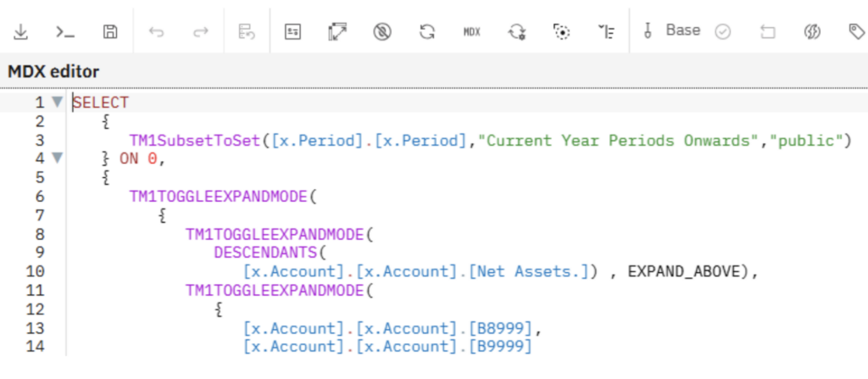The width and height of the screenshot is (868, 379).
Task: Toggle zero suppression icon
Action: [x=382, y=31]
